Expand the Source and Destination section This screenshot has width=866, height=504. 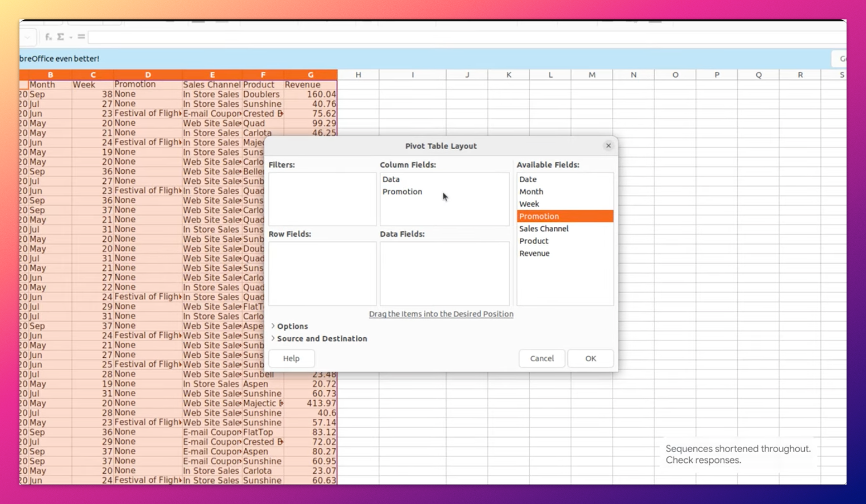(321, 339)
